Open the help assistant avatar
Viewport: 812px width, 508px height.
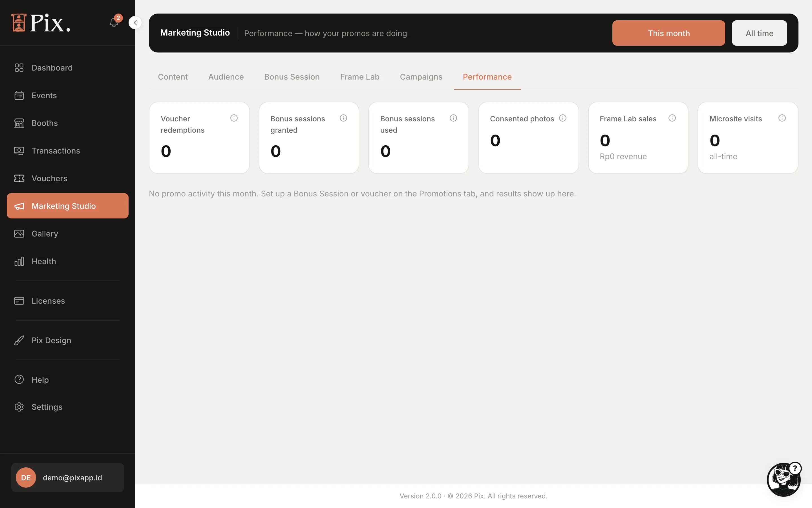point(784,479)
